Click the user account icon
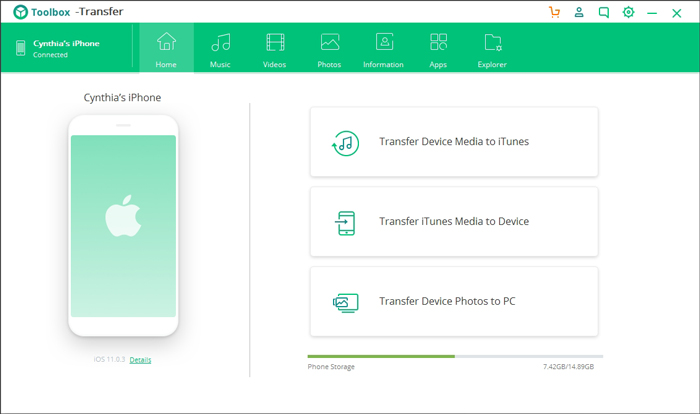This screenshot has width=700, height=414. pyautogui.click(x=579, y=12)
